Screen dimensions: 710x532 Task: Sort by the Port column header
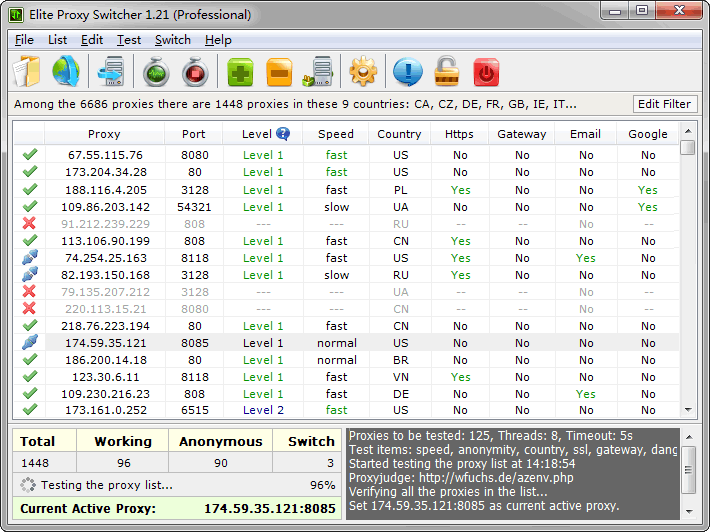(x=193, y=134)
